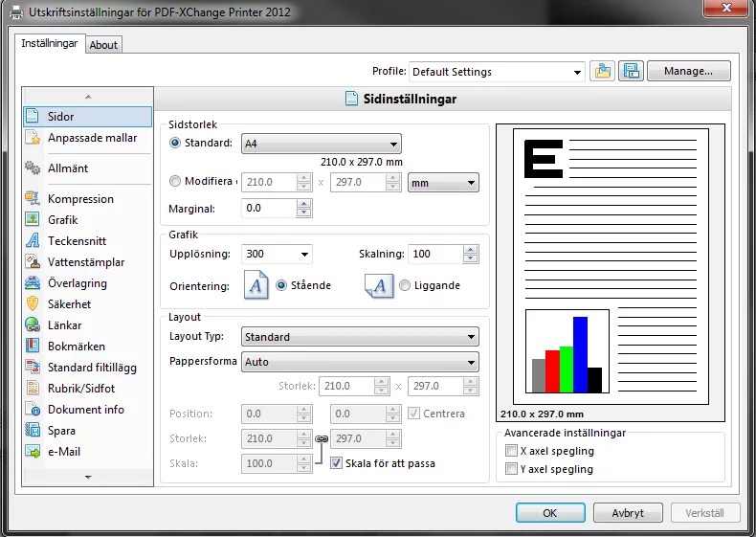Enable X axel spegling checkbox

511,451
